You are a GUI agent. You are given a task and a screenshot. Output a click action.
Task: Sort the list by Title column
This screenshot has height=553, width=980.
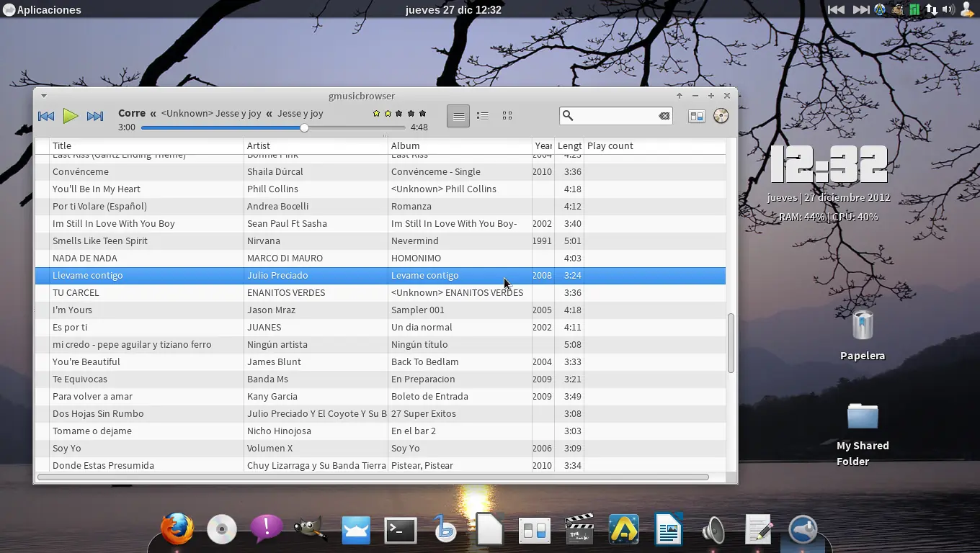[146, 145]
